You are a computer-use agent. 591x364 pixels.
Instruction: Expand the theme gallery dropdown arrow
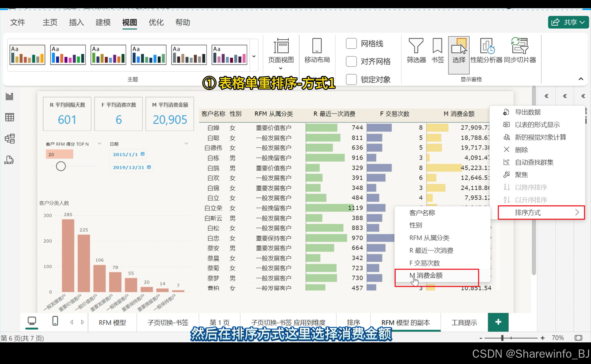coord(254,56)
